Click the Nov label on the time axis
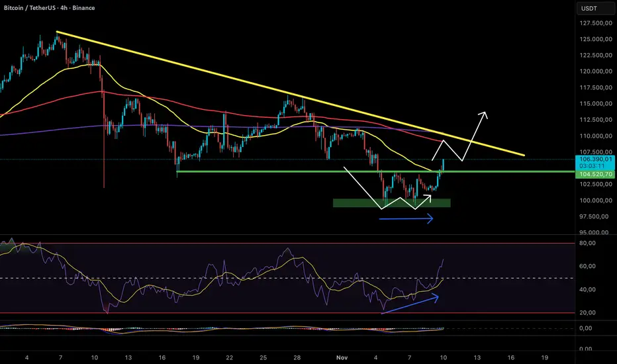The width and height of the screenshot is (617, 364). [x=342, y=357]
